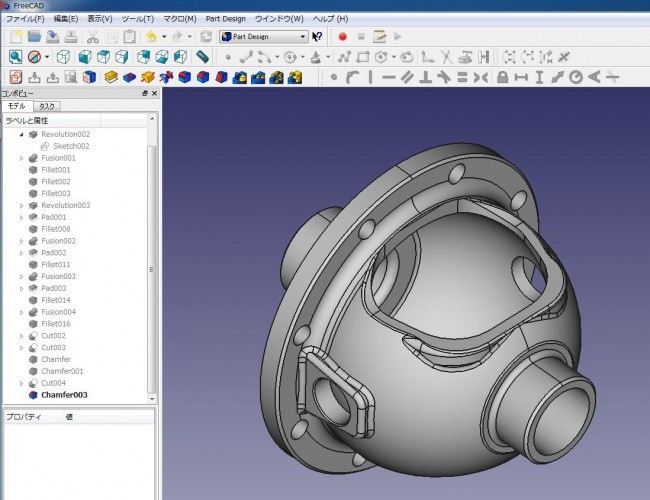This screenshot has width=650, height=500.
Task: Switch to axonometric view cube icon
Action: pos(63,57)
